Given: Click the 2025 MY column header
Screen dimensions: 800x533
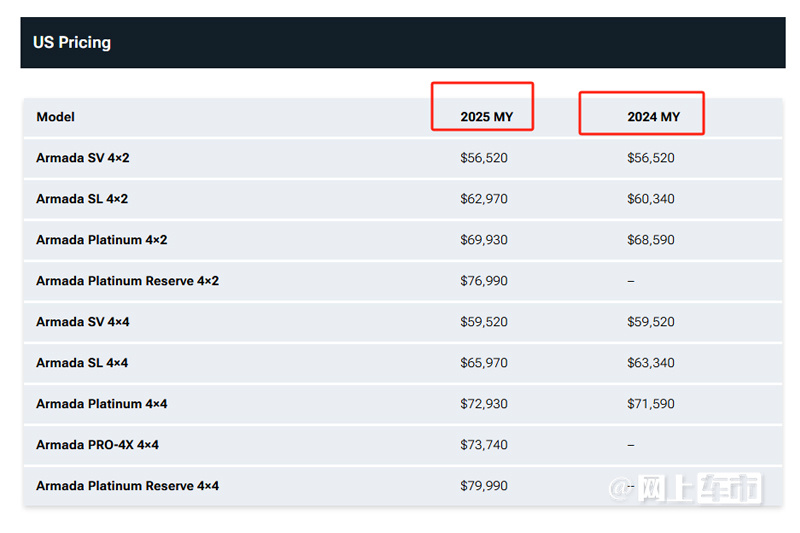Looking at the screenshot, I should 487,117.
